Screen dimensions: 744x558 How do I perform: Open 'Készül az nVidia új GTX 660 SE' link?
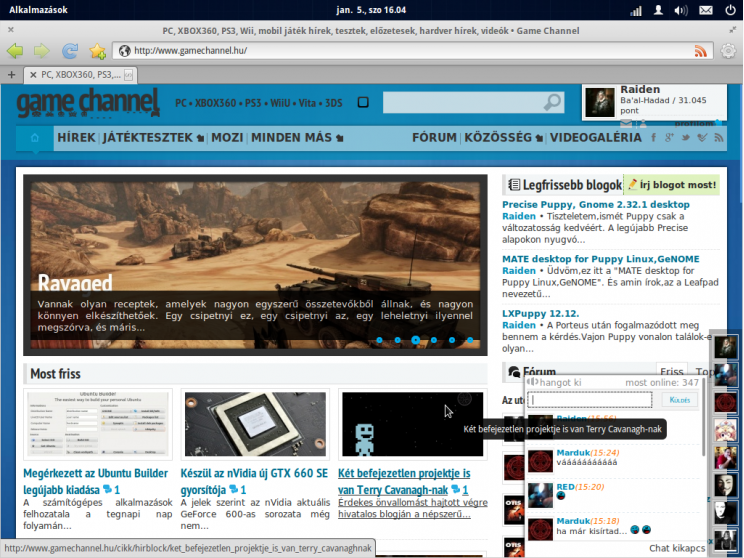point(254,481)
